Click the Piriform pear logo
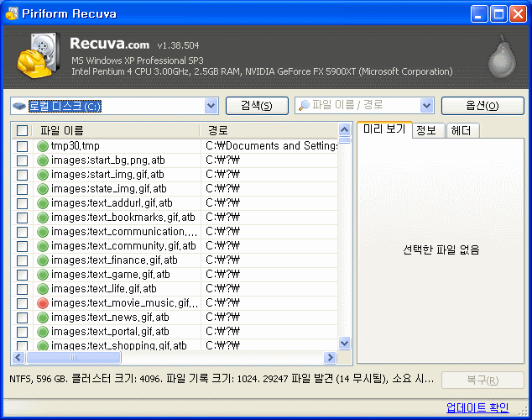 (x=502, y=56)
